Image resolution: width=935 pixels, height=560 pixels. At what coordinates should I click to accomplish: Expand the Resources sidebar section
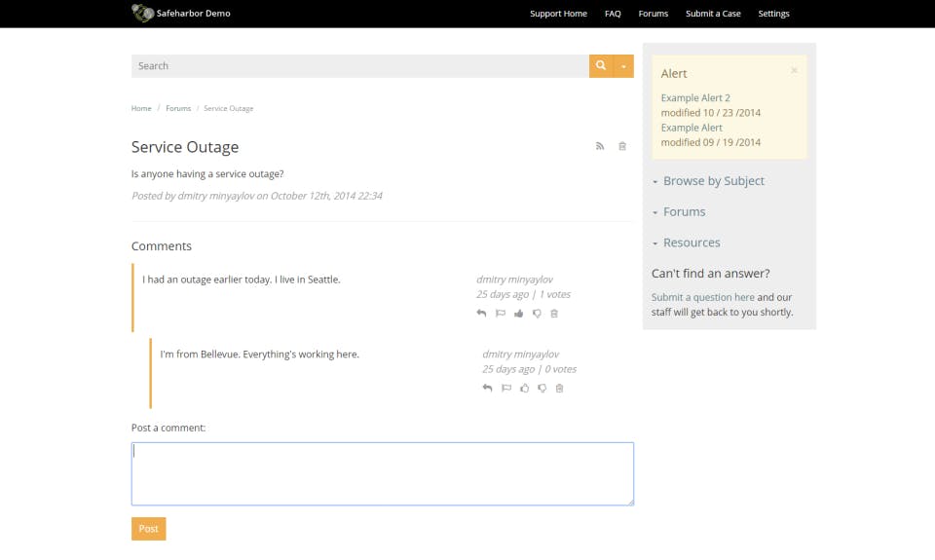pos(691,243)
